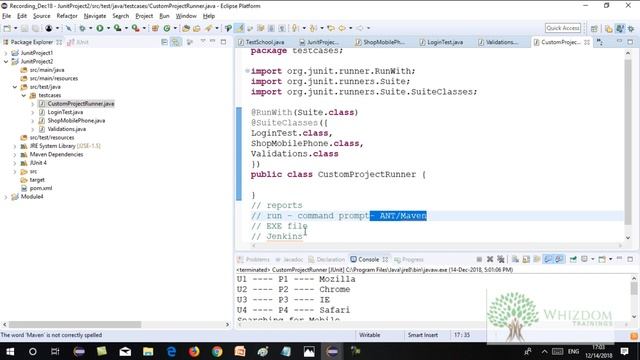Close the CustomProjectRunner editor tab
Image resolution: width=640 pixels, height=360 pixels.
point(587,42)
